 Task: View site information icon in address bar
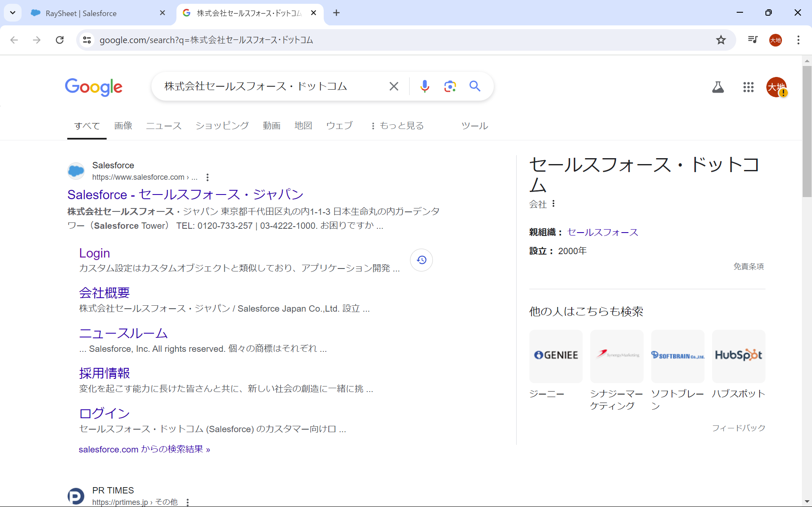point(87,40)
